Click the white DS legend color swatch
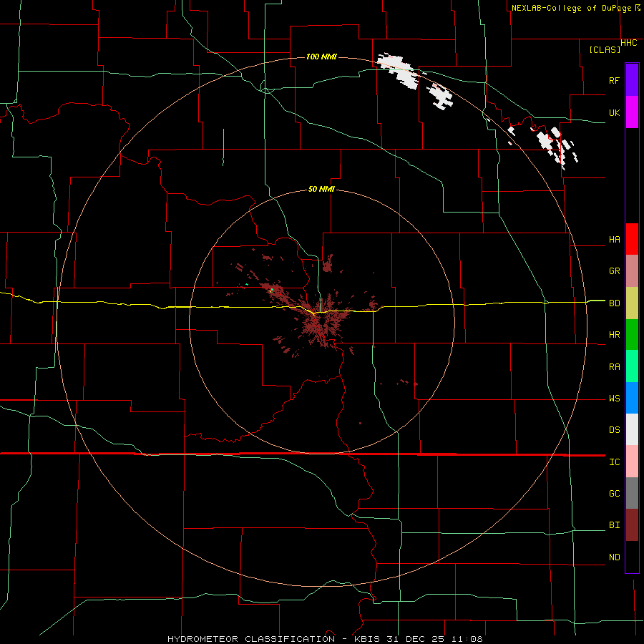644x644 pixels. tap(632, 429)
